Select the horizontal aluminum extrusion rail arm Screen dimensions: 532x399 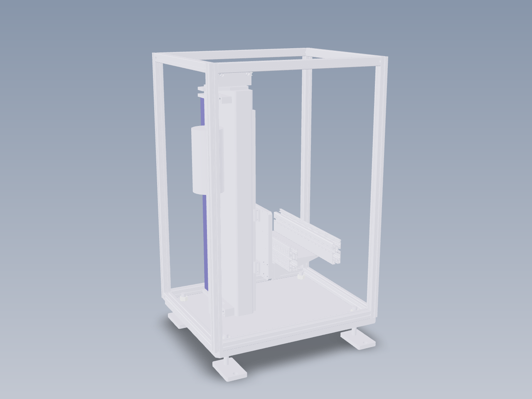(x=308, y=236)
